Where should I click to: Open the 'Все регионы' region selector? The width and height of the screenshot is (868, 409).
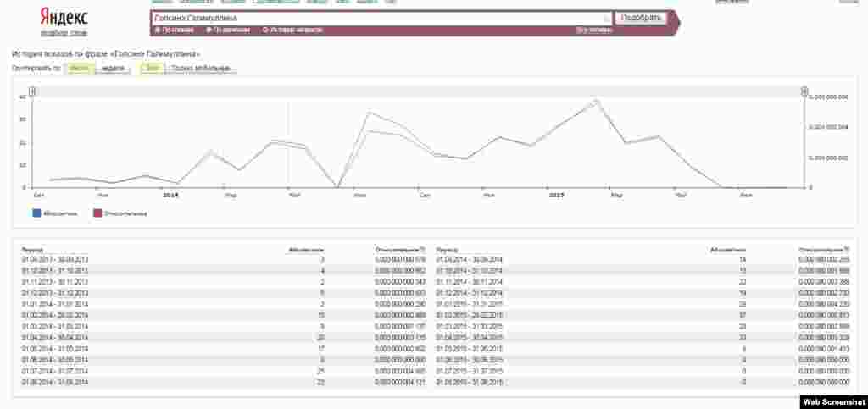tap(593, 30)
